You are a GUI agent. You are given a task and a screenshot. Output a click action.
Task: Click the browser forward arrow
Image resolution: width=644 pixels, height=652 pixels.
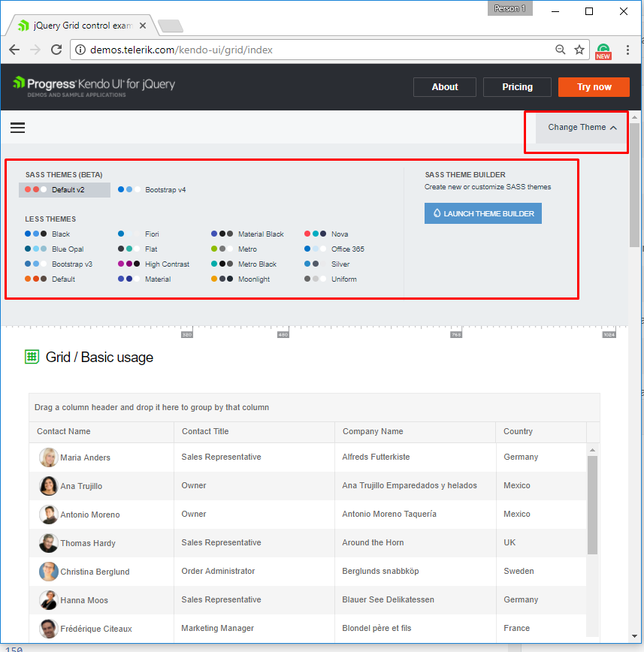click(35, 50)
